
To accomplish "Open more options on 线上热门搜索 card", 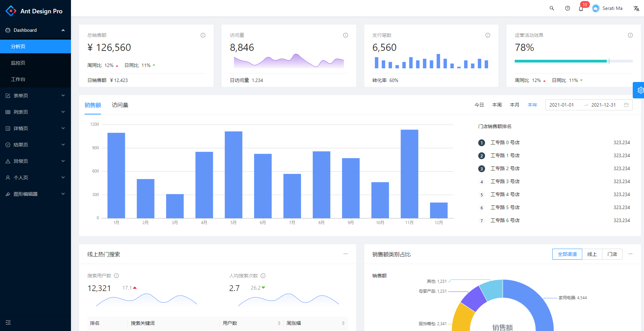I will tap(346, 254).
